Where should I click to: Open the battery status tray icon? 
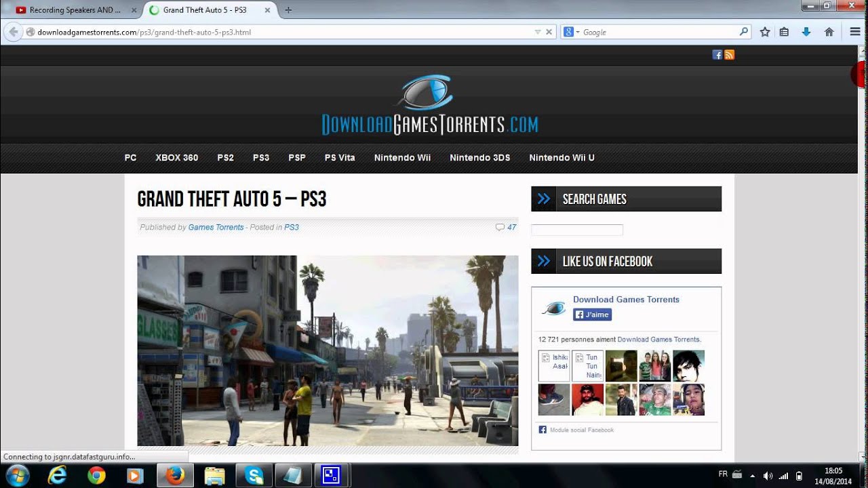pyautogui.click(x=799, y=476)
